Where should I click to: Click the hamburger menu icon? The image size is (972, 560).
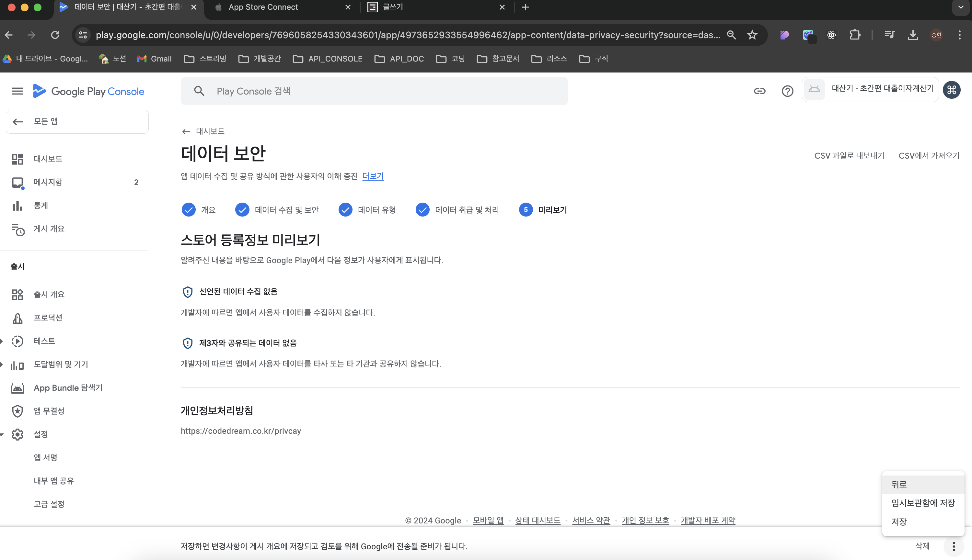17,91
